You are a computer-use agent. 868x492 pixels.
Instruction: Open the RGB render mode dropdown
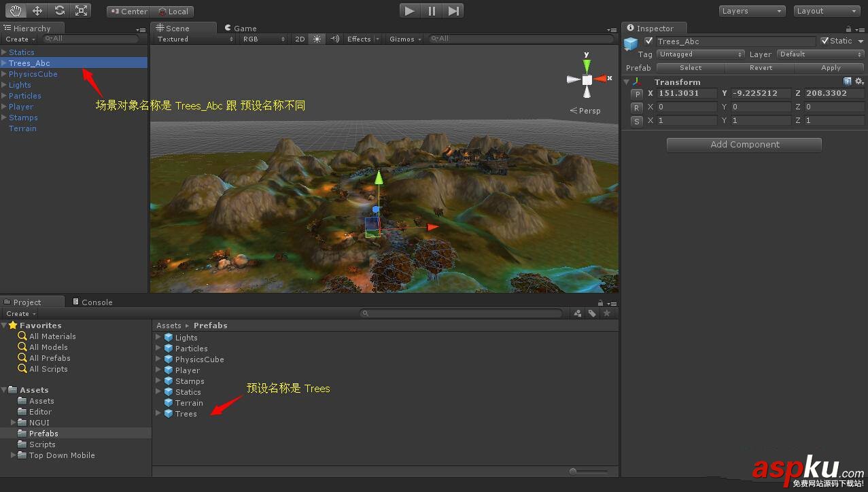coord(264,39)
